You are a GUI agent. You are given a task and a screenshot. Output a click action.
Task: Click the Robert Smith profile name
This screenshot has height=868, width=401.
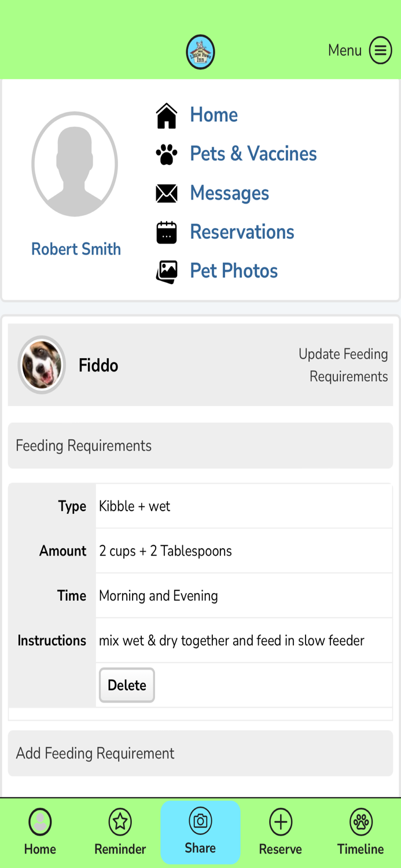[x=76, y=249]
